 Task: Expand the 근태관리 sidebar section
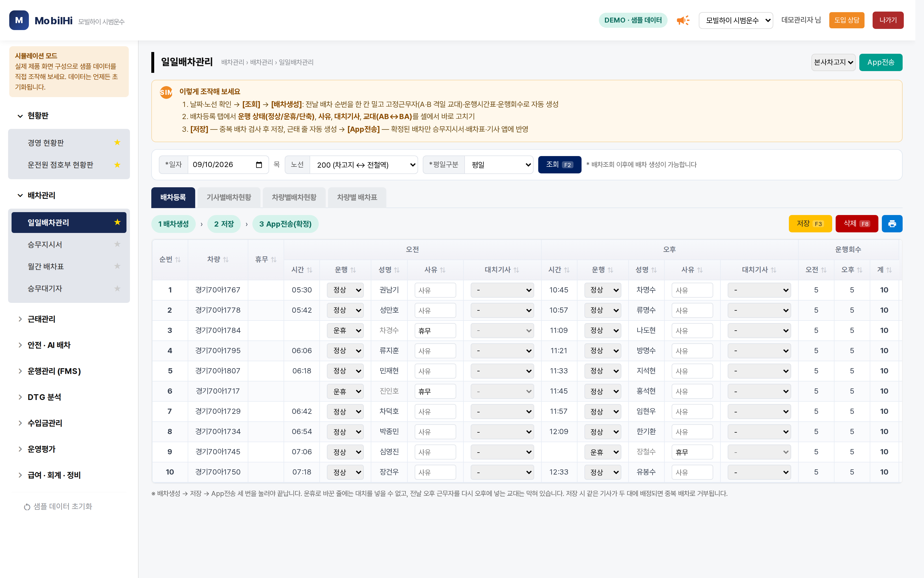pos(69,319)
